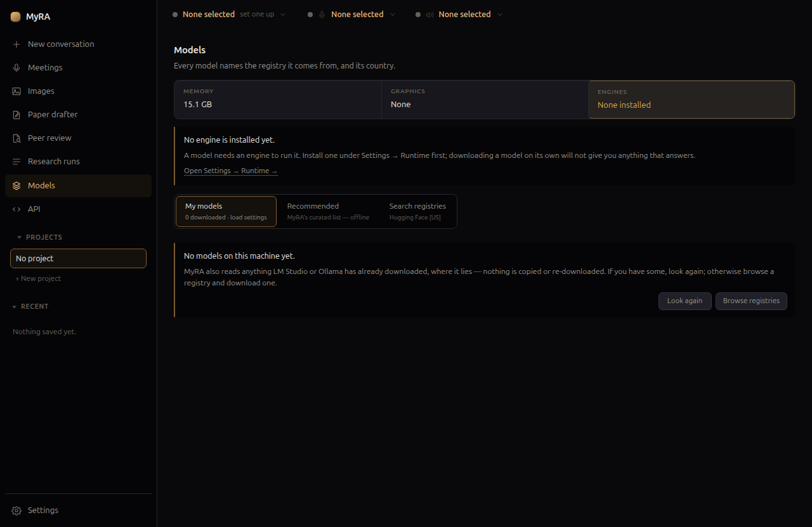Click the Memory 15.1 GB card
This screenshot has height=527, width=812.
pos(278,100)
